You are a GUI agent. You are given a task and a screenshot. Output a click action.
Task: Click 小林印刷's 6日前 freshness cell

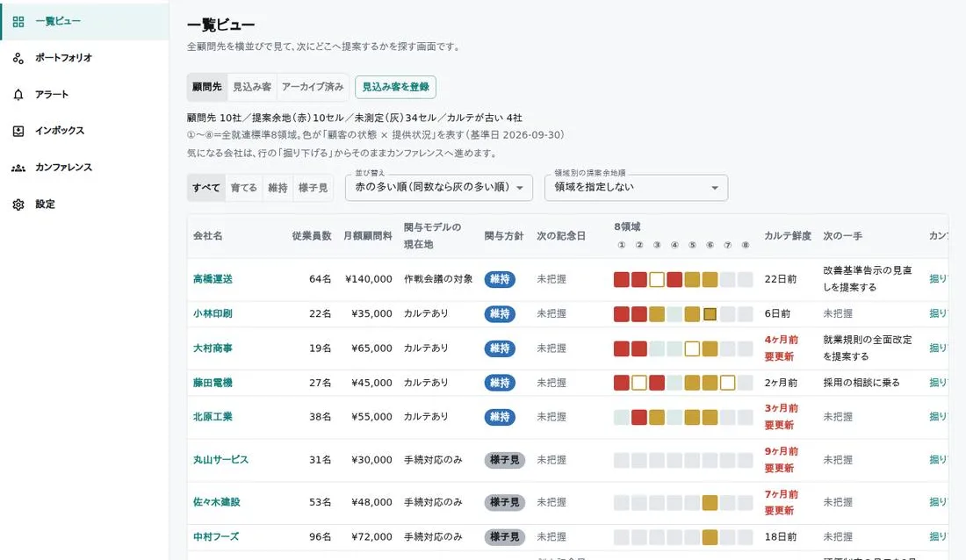777,313
